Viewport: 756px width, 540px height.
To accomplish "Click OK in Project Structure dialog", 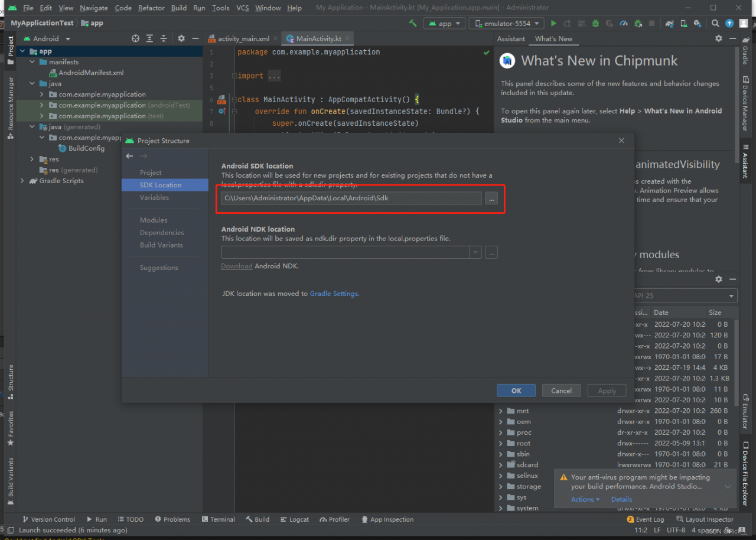I will (516, 391).
